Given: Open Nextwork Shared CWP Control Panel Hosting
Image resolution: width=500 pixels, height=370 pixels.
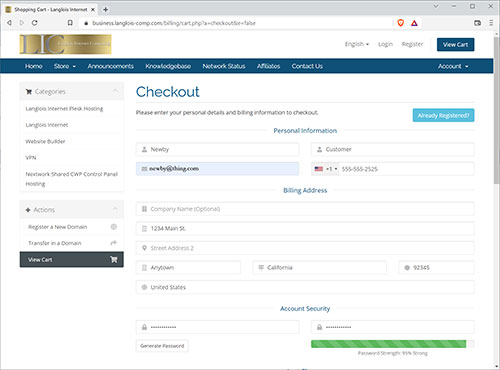Looking at the screenshot, I should (x=71, y=179).
